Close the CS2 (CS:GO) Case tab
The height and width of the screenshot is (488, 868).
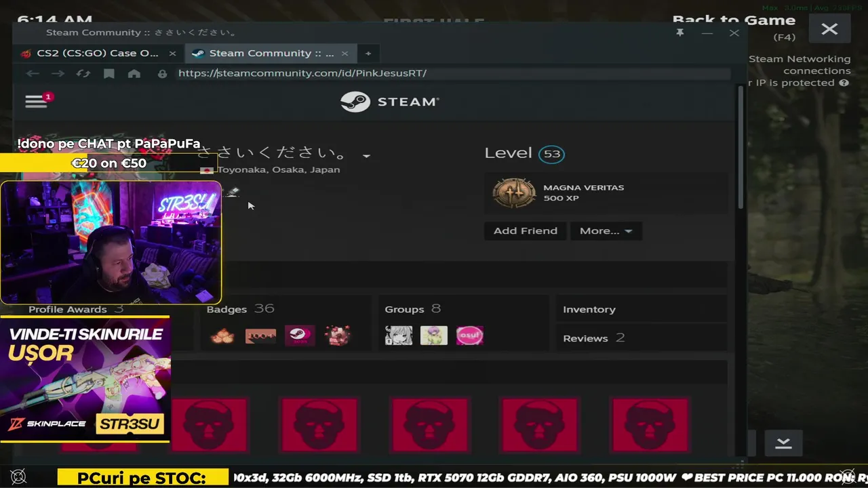(172, 54)
